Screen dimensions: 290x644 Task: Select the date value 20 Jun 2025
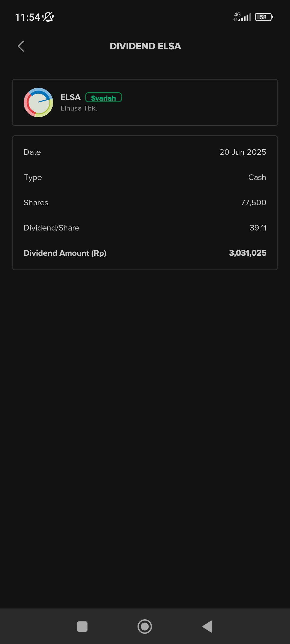coord(243,152)
